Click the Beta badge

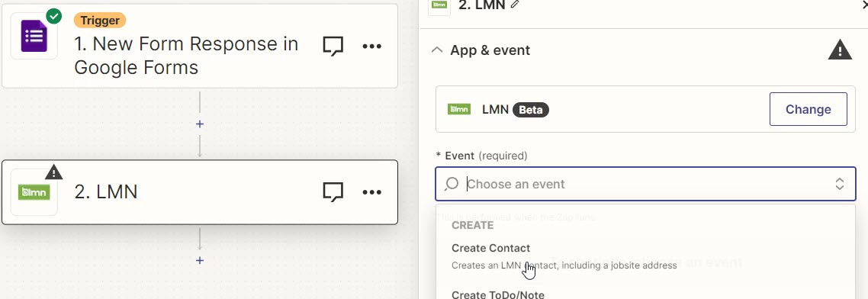pos(531,110)
